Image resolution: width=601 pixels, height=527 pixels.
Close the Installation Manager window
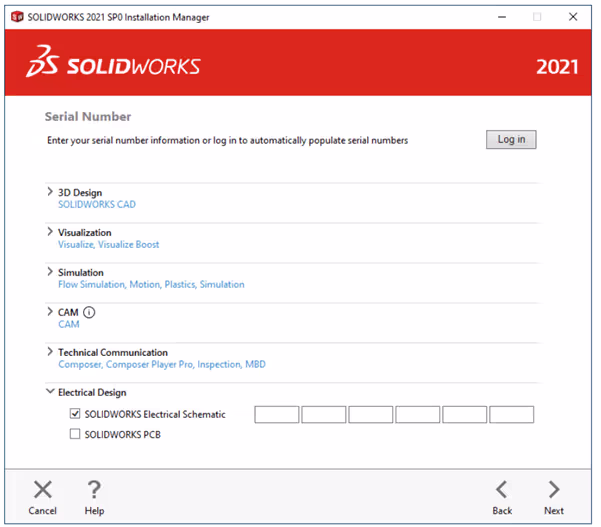[x=573, y=17]
